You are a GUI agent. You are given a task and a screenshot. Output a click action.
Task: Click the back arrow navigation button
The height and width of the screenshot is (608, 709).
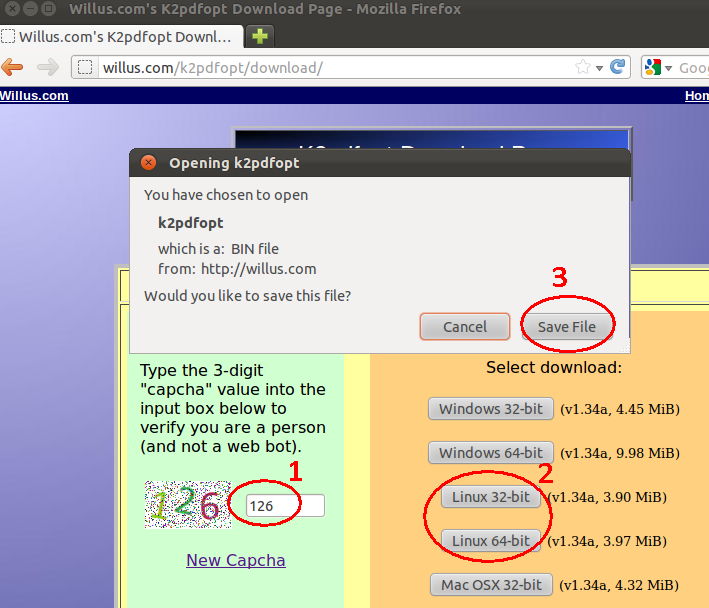tap(12, 67)
